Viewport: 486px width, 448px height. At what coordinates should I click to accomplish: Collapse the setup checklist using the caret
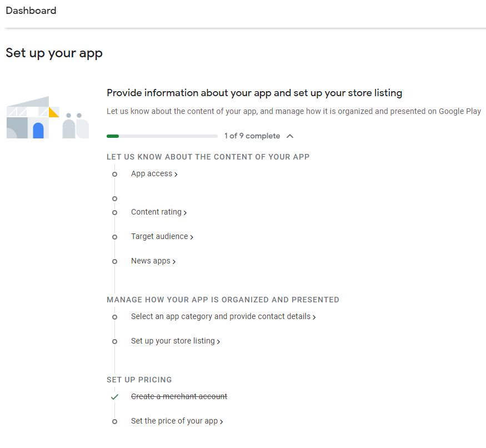coord(289,136)
